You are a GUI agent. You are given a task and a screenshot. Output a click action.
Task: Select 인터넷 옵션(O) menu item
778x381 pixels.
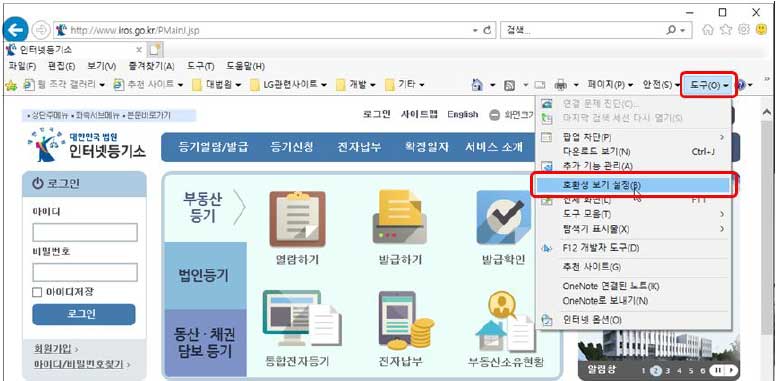point(634,320)
